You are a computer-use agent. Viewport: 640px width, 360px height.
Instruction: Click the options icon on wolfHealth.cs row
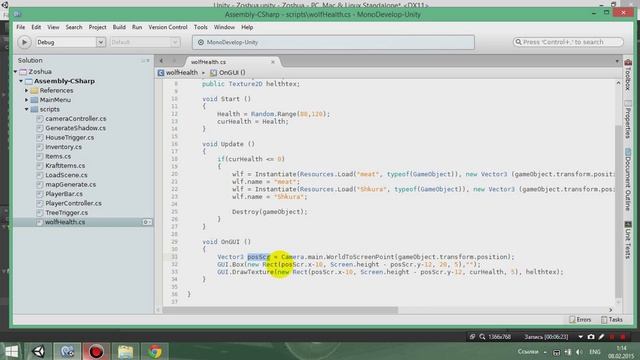[x=147, y=222]
